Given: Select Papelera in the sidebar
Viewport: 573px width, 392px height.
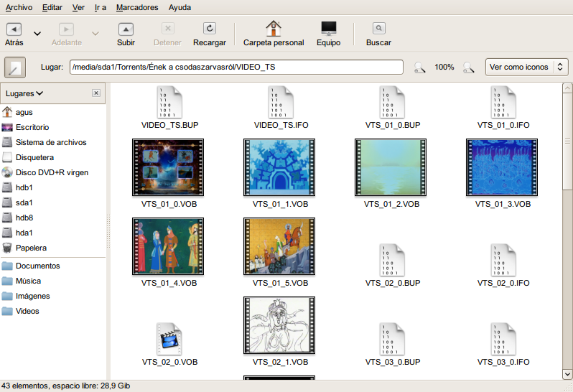Looking at the screenshot, I should 31,248.
